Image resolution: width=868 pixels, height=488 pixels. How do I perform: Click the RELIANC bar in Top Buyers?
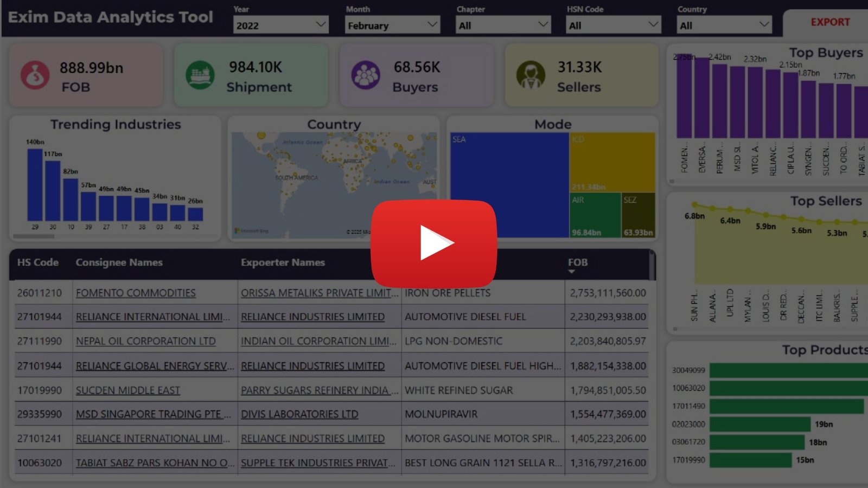773,104
